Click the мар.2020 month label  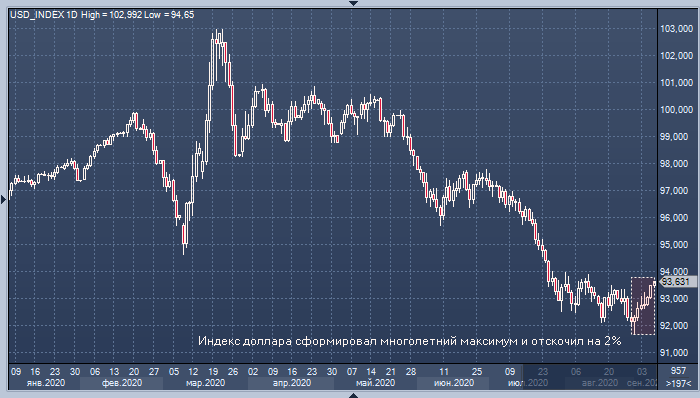(x=205, y=383)
